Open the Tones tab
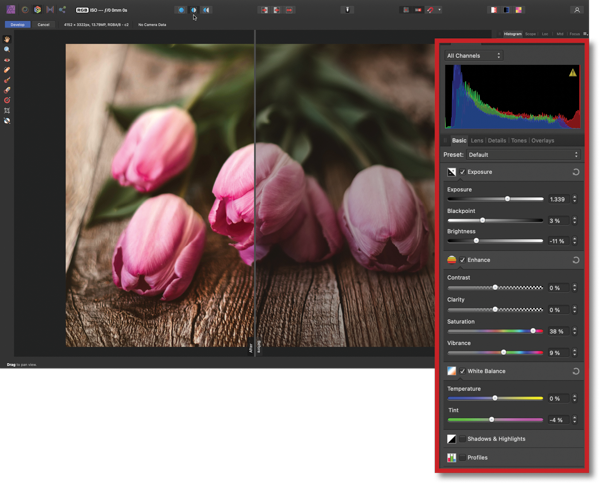Screen dimensions: 600x484 [518, 140]
